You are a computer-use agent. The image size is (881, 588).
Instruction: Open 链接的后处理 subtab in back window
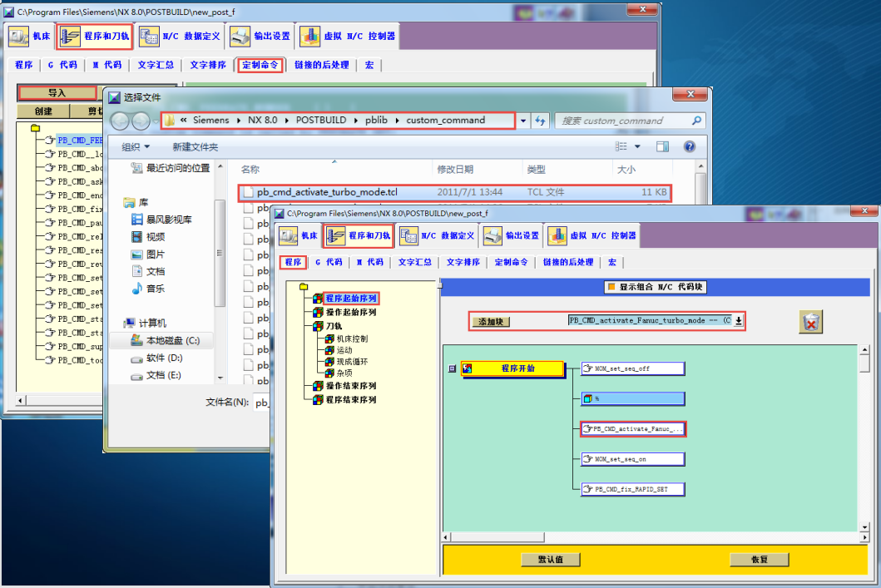tap(321, 65)
